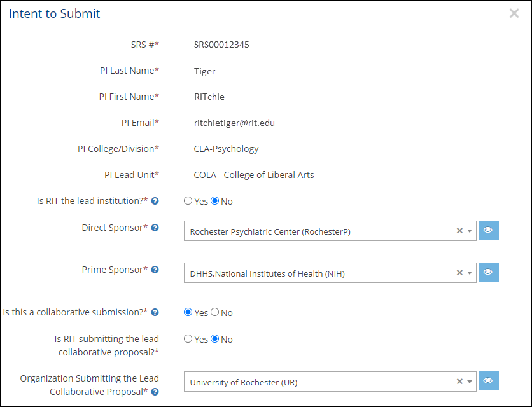The image size is (532, 407).
Task: Clear the University of Rochester selection
Action: pyautogui.click(x=459, y=382)
